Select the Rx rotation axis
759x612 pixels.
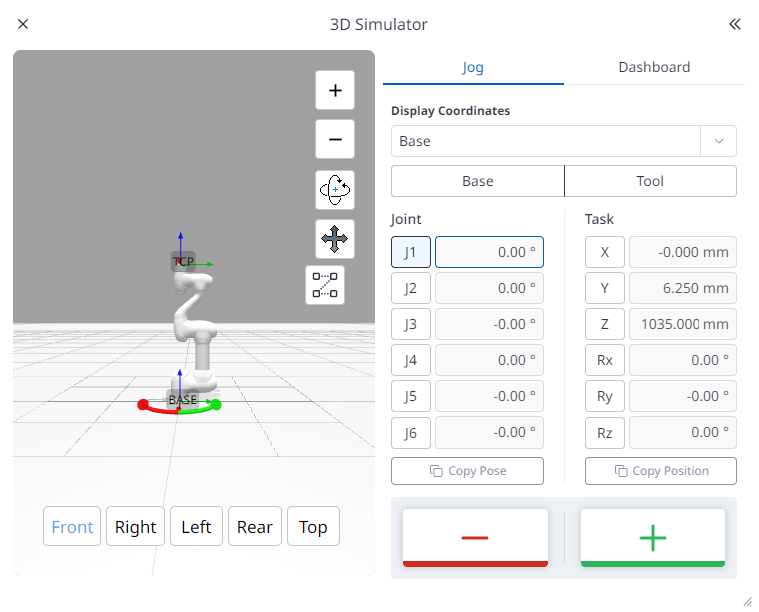point(605,360)
